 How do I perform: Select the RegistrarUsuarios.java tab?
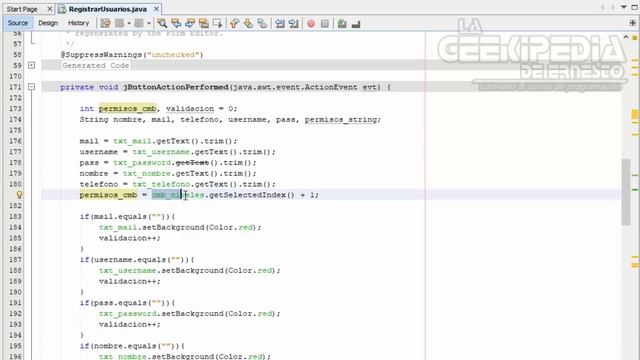[x=108, y=9]
